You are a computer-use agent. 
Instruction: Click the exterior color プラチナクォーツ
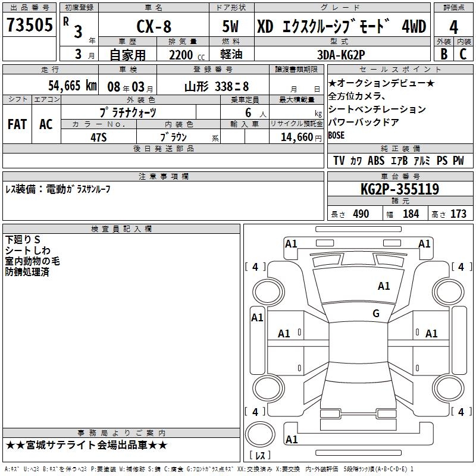[128, 112]
